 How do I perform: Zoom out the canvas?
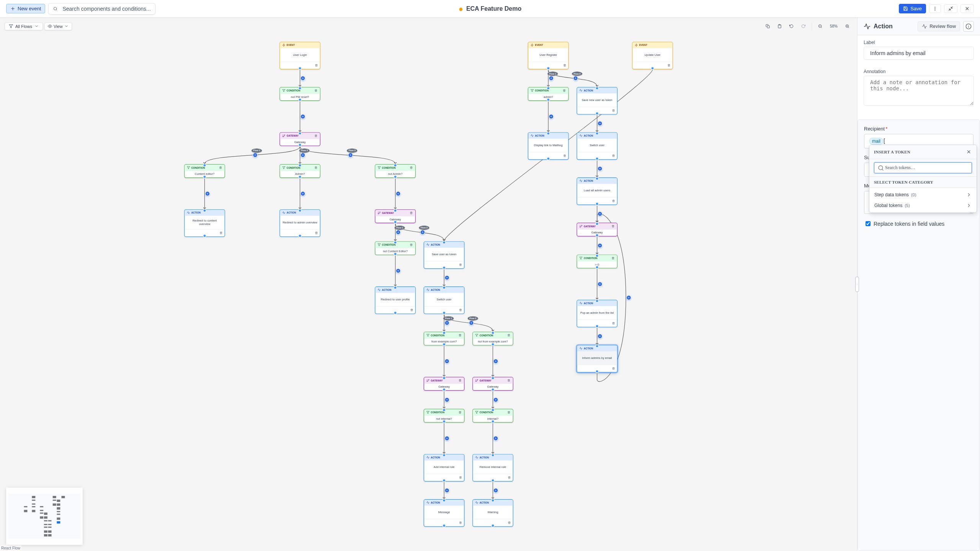click(x=820, y=26)
